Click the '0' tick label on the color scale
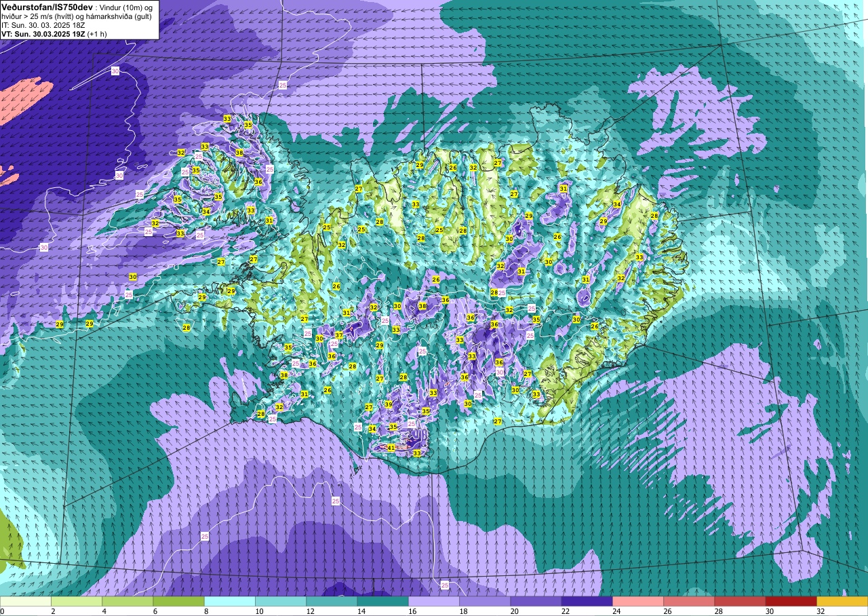This screenshot has width=868, height=616. [x=3, y=611]
